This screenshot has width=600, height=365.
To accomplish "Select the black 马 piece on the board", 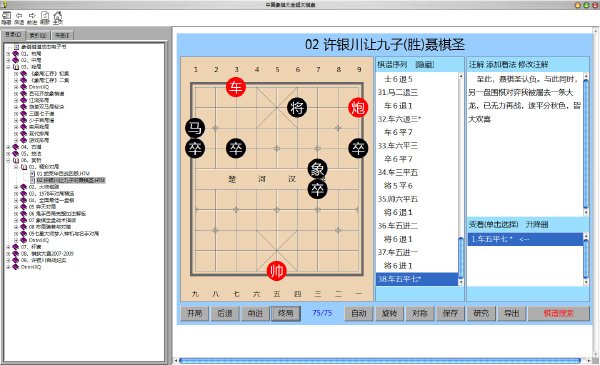I will pyautogui.click(x=195, y=128).
